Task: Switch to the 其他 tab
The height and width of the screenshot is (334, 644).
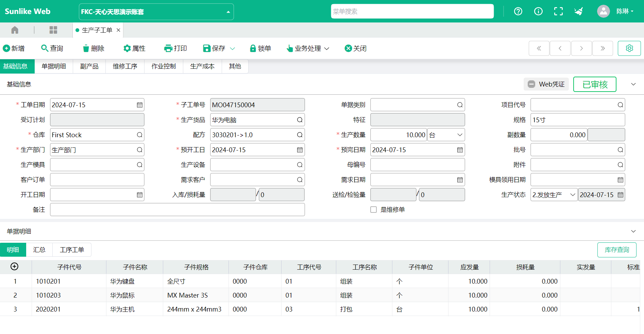Action: click(235, 66)
